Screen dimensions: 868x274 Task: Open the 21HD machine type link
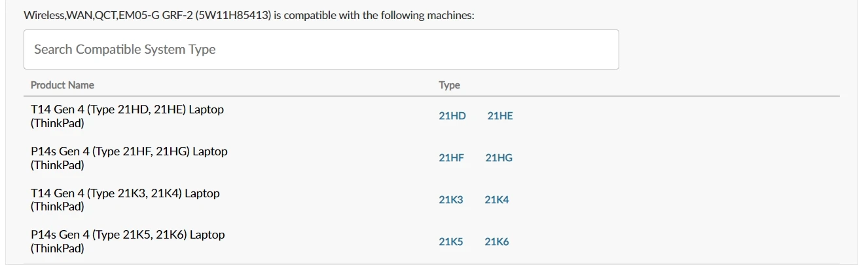point(452,116)
